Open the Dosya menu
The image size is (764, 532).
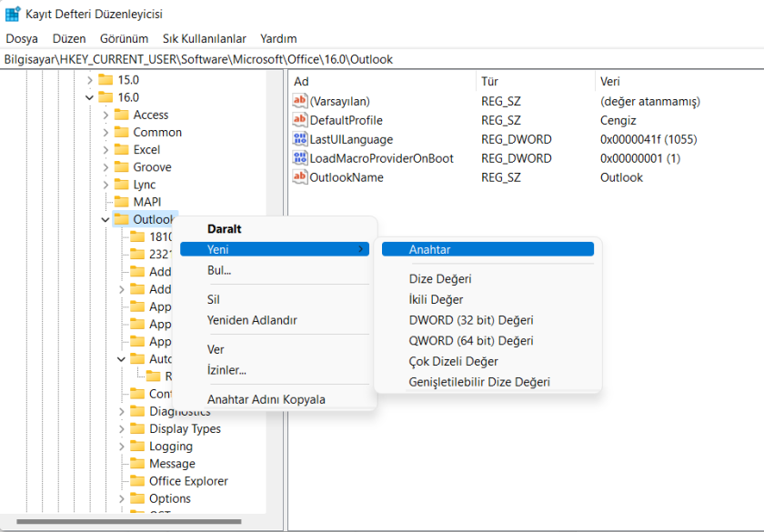pyautogui.click(x=22, y=38)
